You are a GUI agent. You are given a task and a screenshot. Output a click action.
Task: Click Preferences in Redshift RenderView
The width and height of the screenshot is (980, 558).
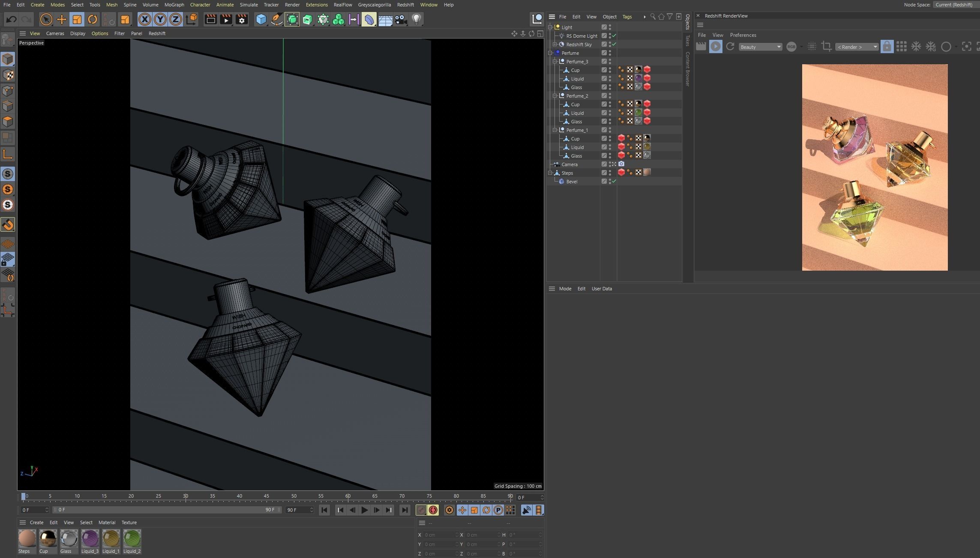[x=743, y=35]
